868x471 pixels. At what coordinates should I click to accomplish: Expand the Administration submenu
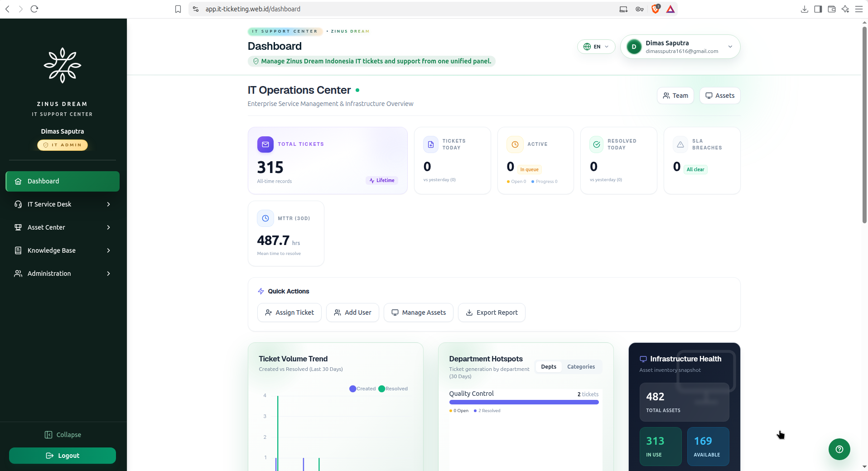(63, 274)
